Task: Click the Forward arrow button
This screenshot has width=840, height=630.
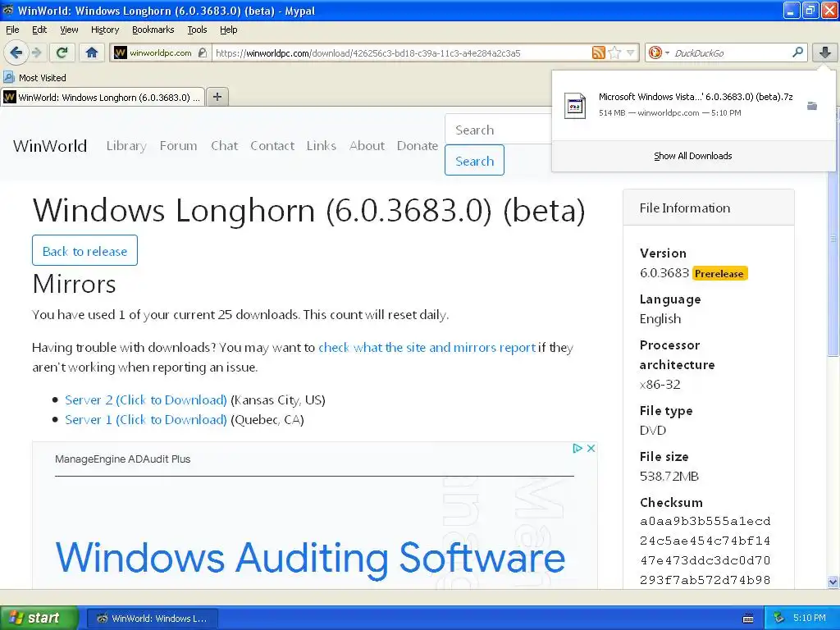Action: pyautogui.click(x=36, y=52)
